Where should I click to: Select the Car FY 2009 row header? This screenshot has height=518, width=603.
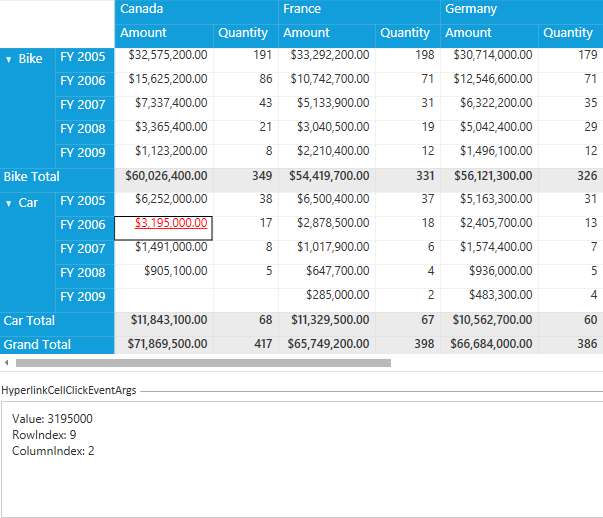pos(85,300)
